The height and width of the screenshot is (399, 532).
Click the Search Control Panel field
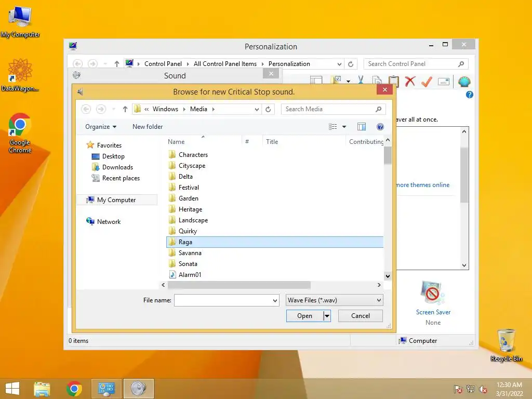coord(416,64)
